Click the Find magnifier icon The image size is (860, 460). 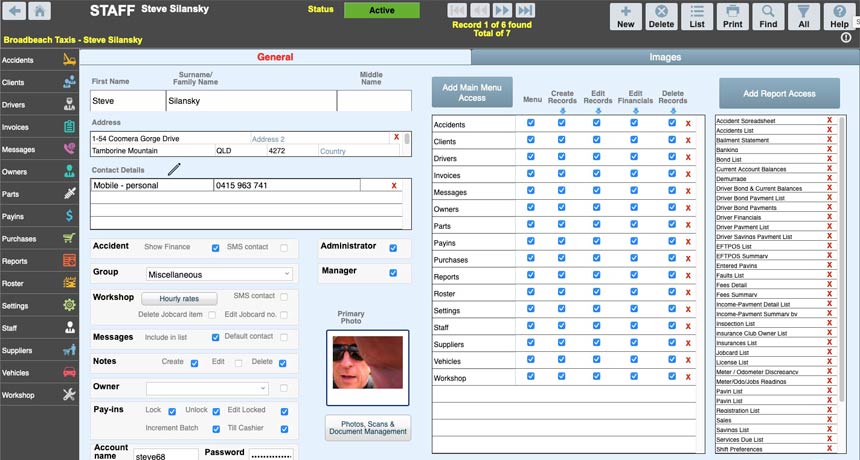[767, 17]
